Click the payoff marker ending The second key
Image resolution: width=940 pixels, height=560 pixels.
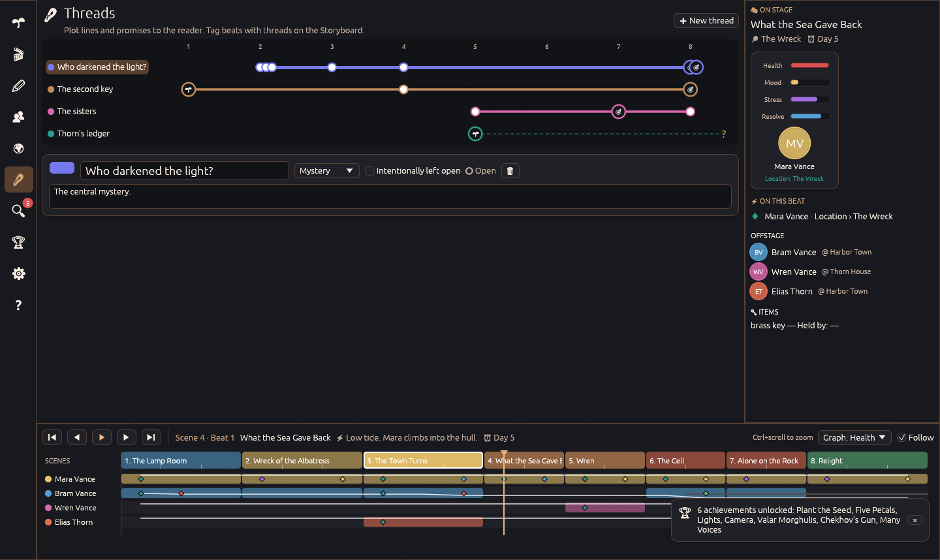[690, 89]
